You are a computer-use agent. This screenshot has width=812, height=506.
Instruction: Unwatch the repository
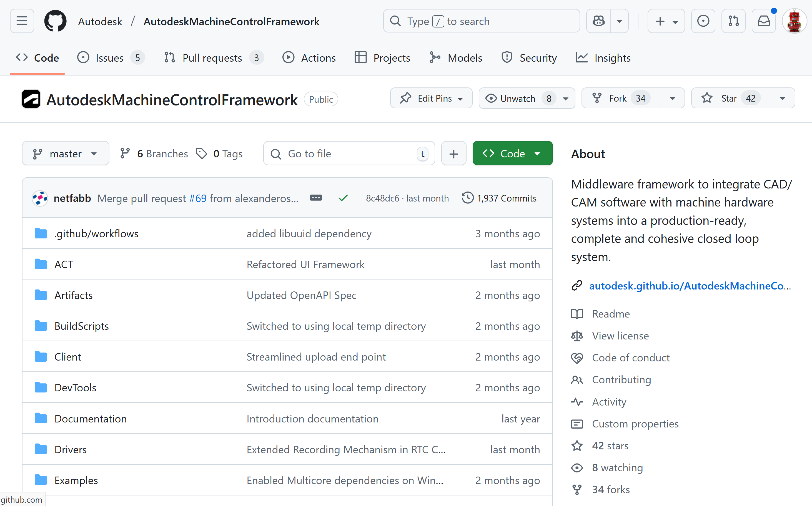pos(518,98)
